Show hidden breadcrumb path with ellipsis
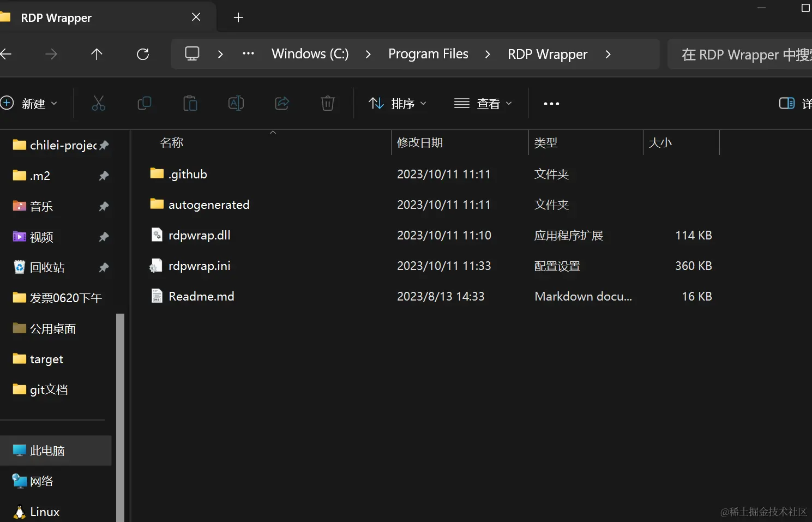 click(248, 53)
